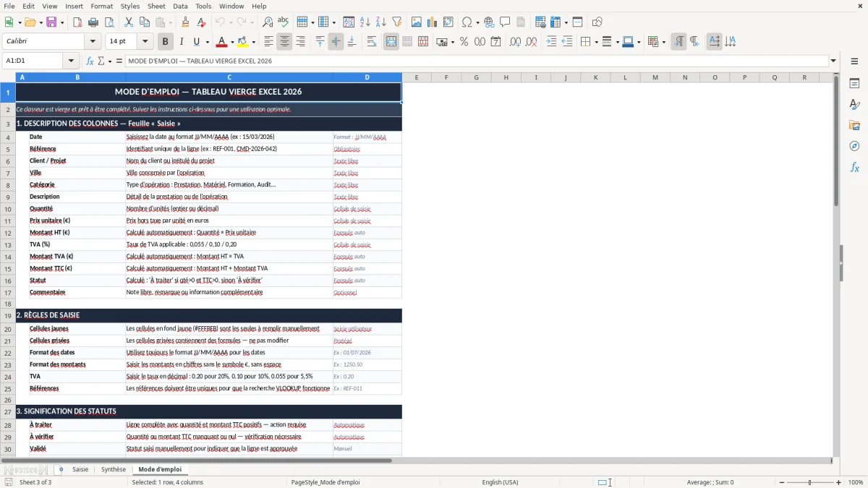Click language English (USA) status

tap(501, 482)
